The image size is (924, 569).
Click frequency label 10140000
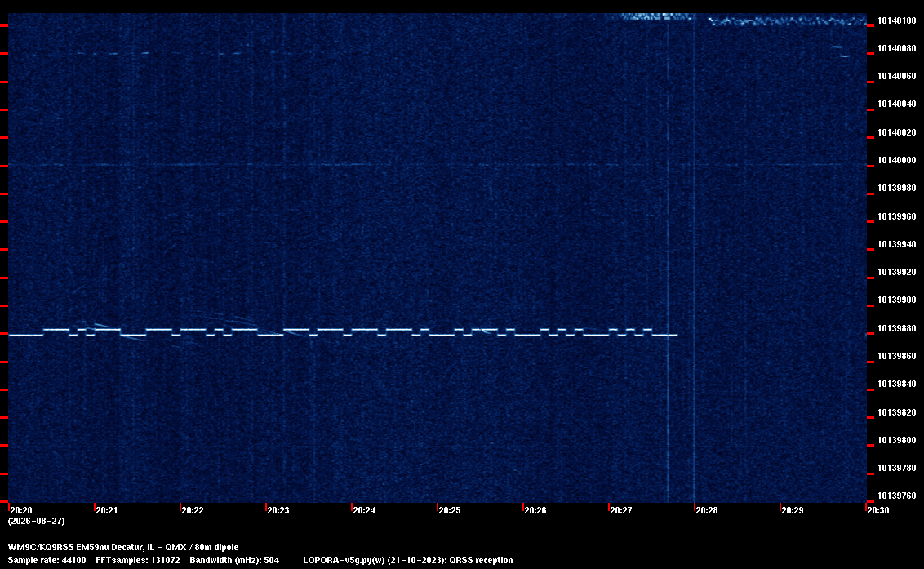897,160
